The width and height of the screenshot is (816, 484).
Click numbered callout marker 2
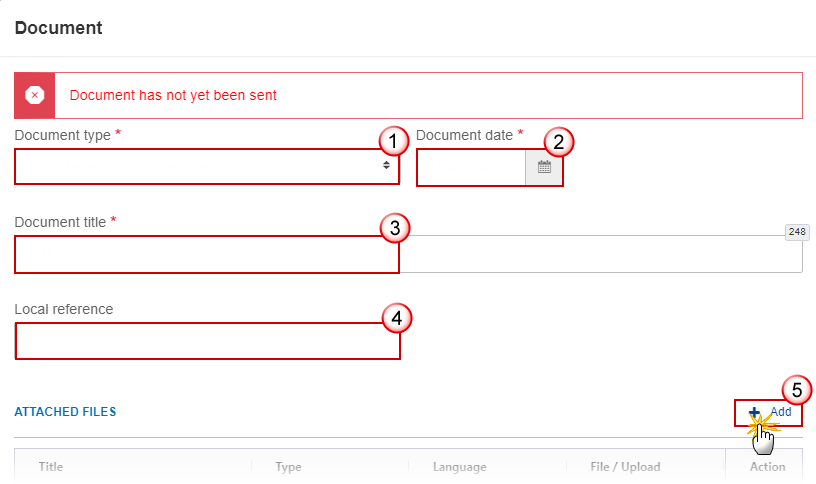tap(558, 142)
